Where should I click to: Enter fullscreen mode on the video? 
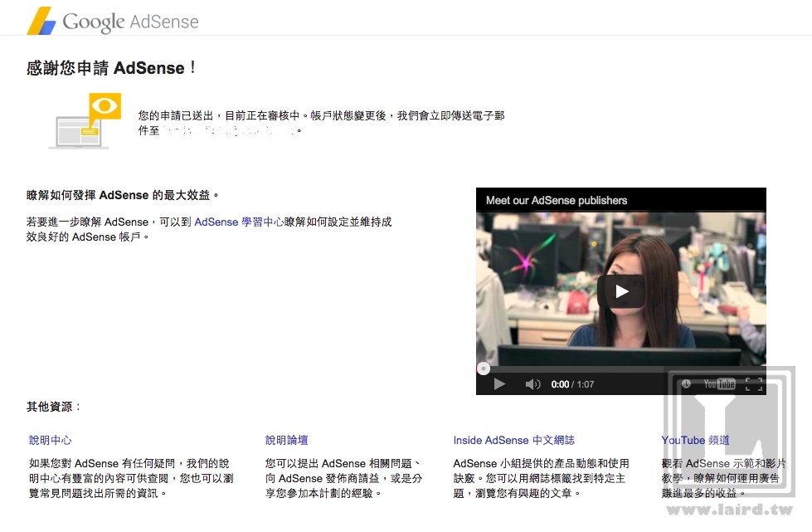pyautogui.click(x=754, y=383)
